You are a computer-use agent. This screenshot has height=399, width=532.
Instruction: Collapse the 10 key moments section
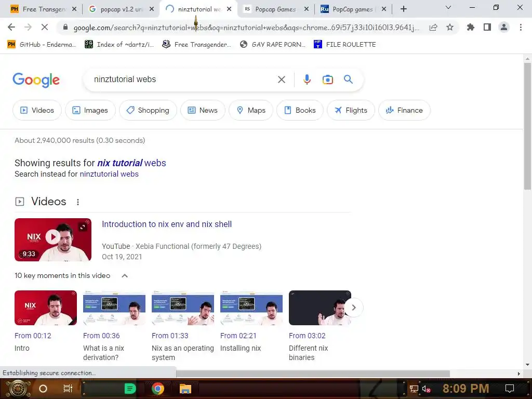[125, 276]
